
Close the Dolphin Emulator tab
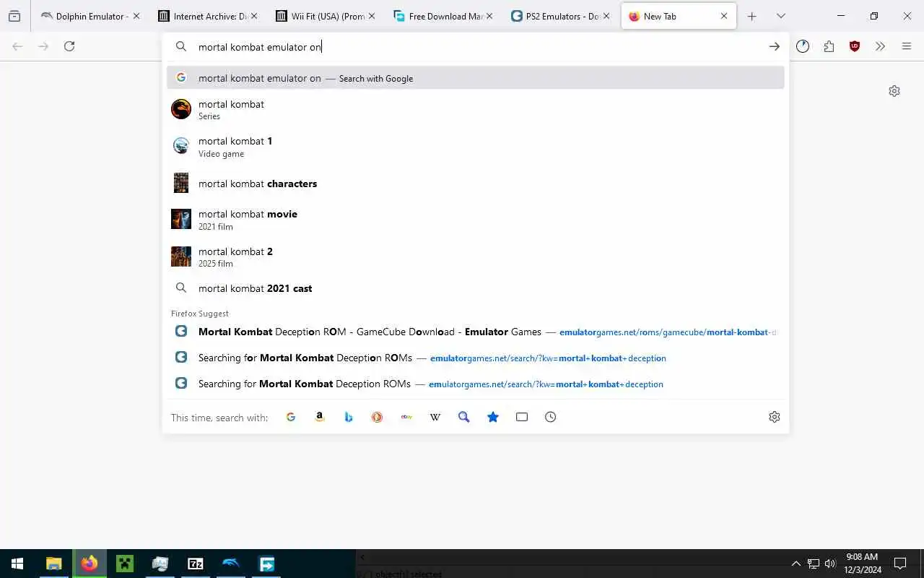pos(136,16)
